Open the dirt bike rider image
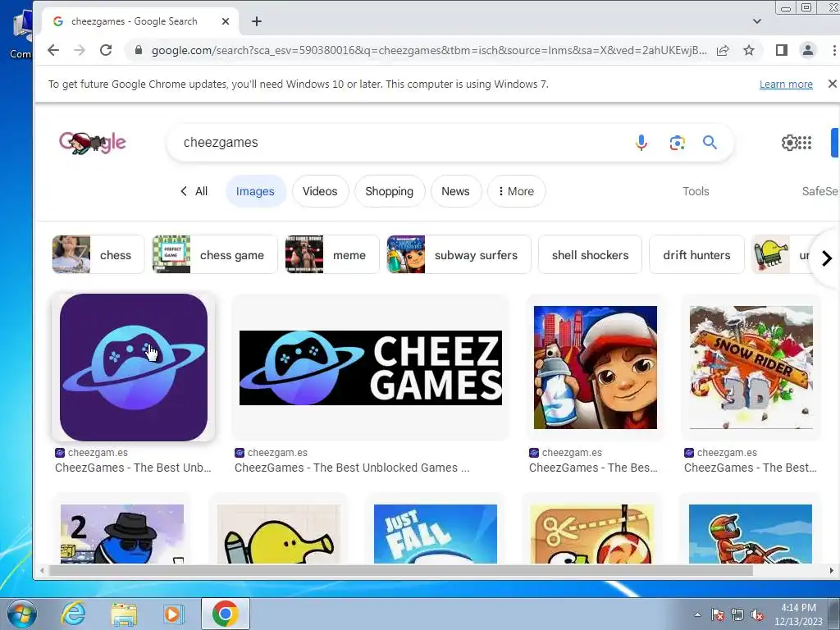Screen dimensions: 840x630 coord(750,533)
